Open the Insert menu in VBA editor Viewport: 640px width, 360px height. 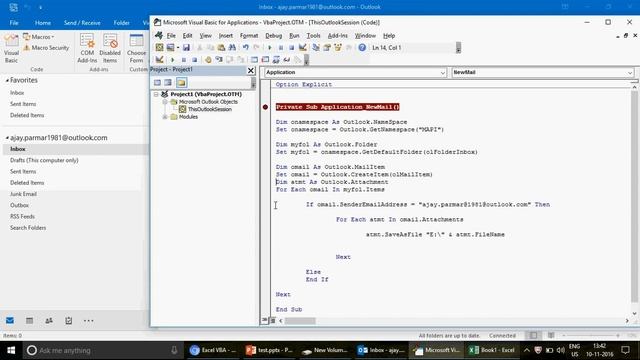(x=226, y=36)
